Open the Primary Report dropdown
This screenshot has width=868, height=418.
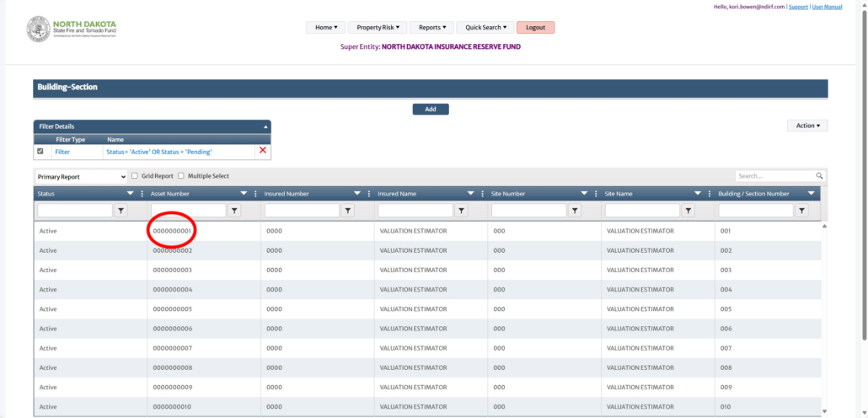point(81,177)
